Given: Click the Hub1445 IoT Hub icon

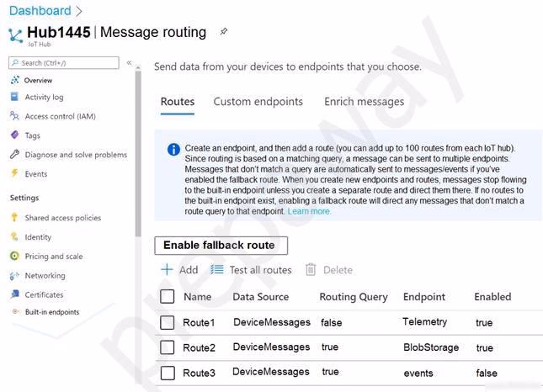Looking at the screenshot, I should [16, 35].
